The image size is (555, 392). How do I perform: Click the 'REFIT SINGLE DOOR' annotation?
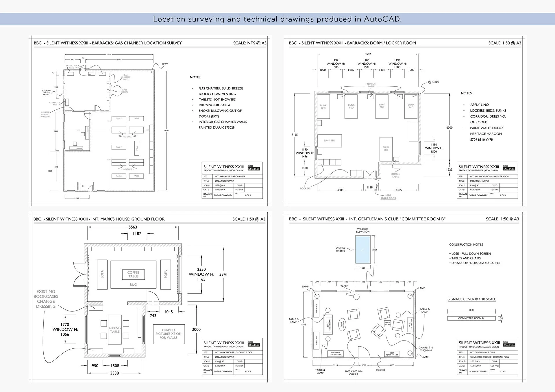[x=388, y=197]
